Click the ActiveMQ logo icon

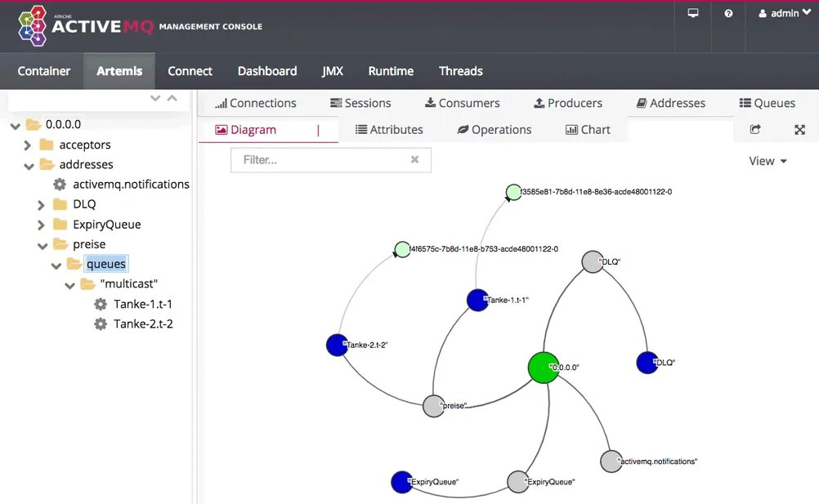pos(32,26)
